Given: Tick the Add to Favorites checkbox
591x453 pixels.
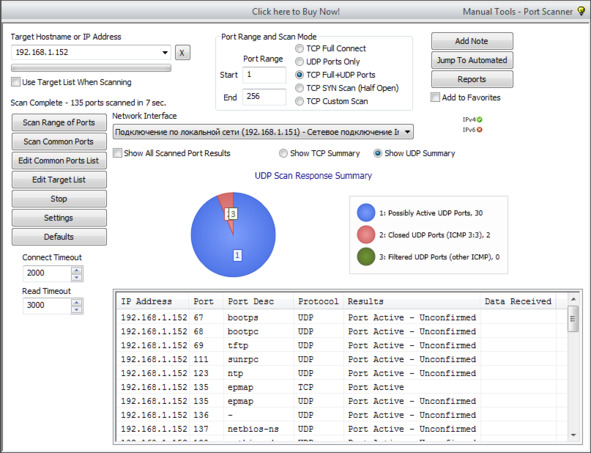Looking at the screenshot, I should (435, 98).
